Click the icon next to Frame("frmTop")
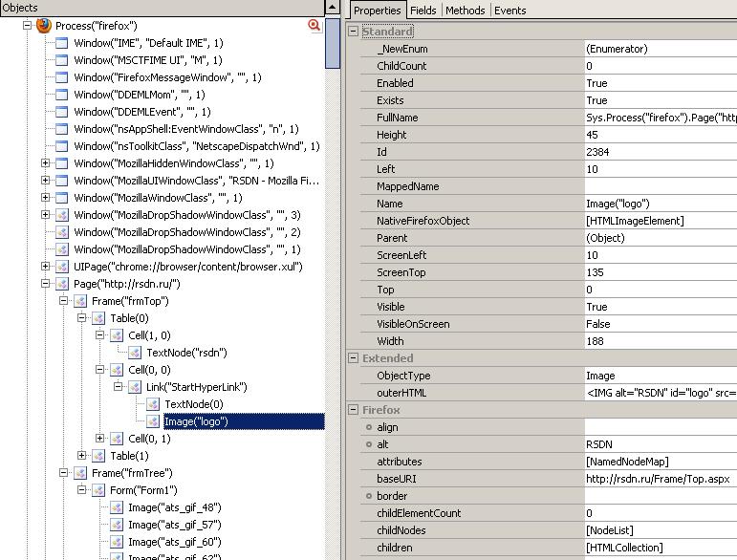 click(80, 301)
